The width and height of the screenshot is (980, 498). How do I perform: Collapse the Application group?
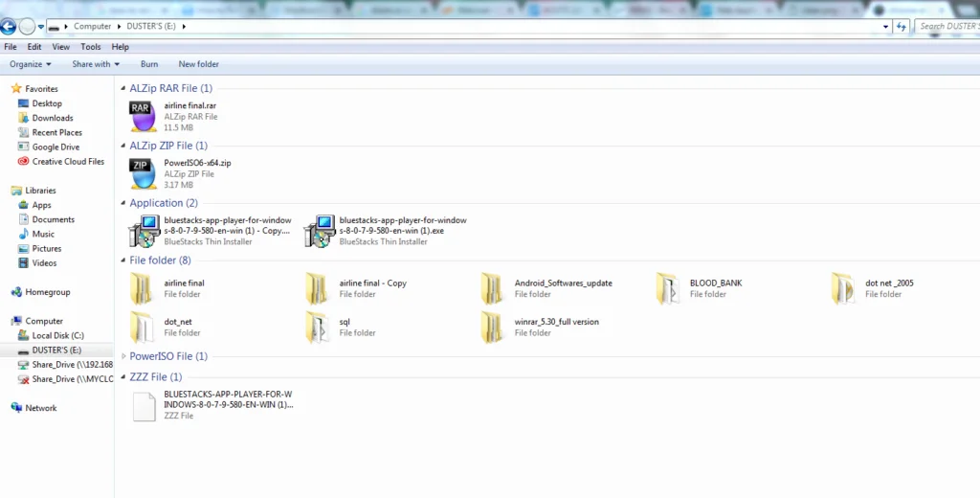(x=123, y=203)
